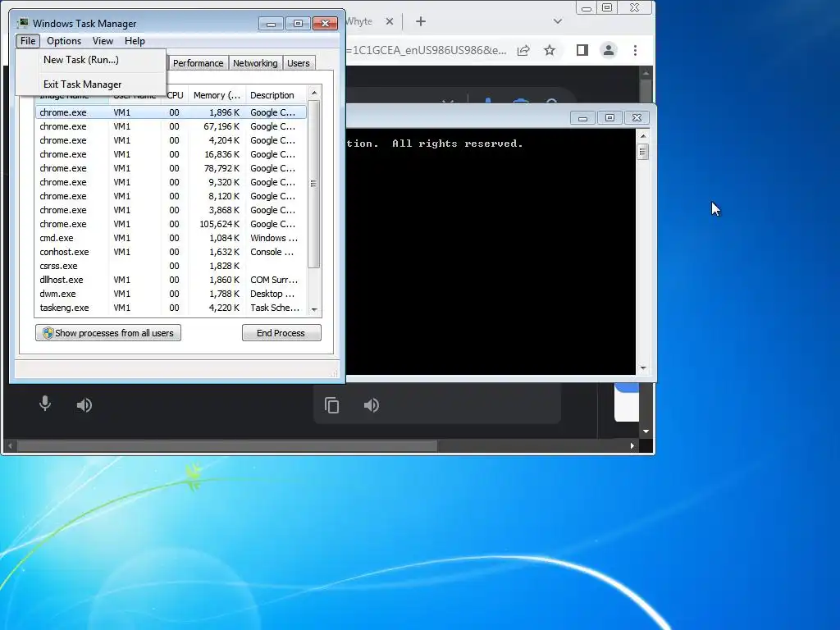Click the microphone icon on the web page
The image size is (840, 630).
[x=45, y=404]
